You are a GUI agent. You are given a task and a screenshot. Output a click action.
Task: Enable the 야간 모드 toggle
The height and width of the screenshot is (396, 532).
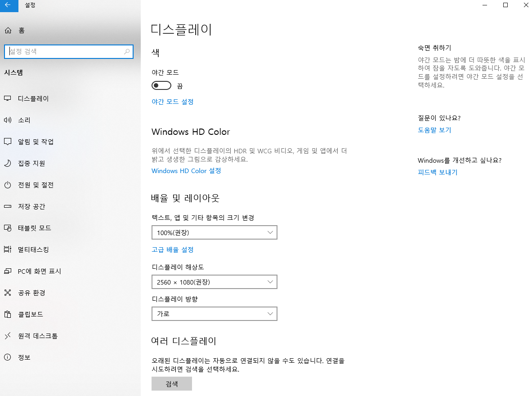(x=161, y=85)
